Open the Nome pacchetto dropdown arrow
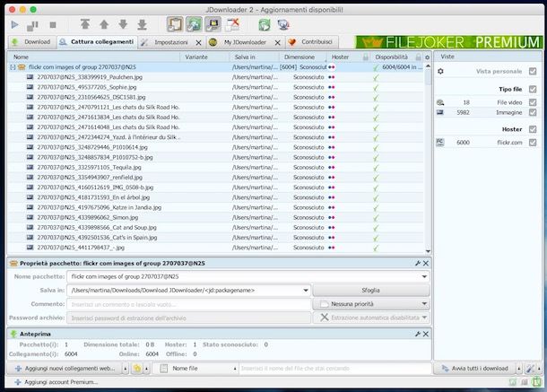This screenshot has height=392, width=547. point(424,276)
